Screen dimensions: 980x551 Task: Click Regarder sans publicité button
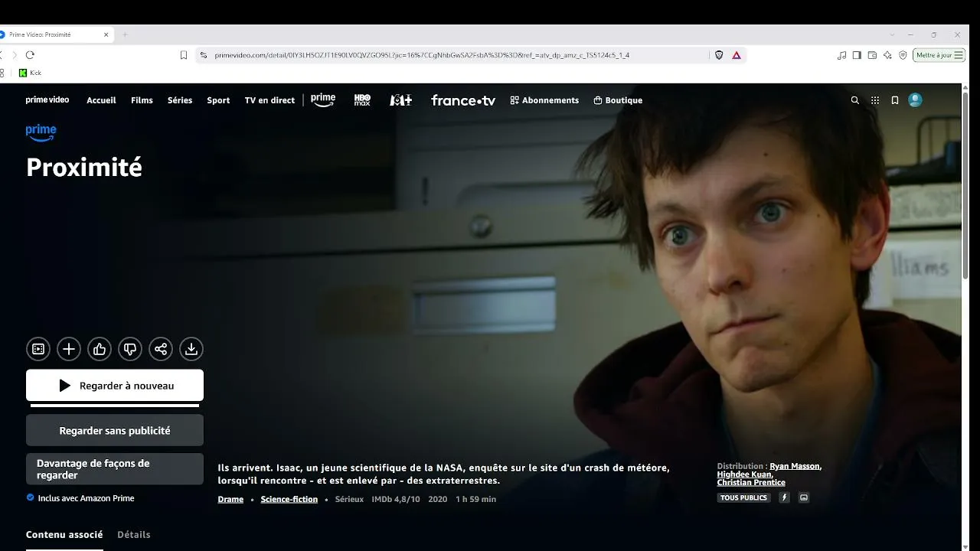coord(115,431)
